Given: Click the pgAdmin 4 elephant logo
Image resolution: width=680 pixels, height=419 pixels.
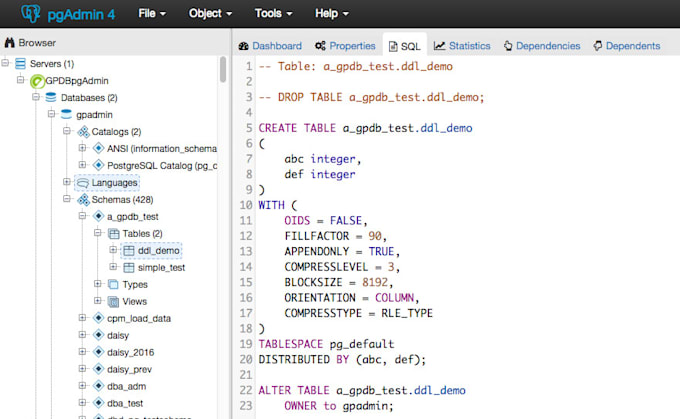Looking at the screenshot, I should [30, 14].
